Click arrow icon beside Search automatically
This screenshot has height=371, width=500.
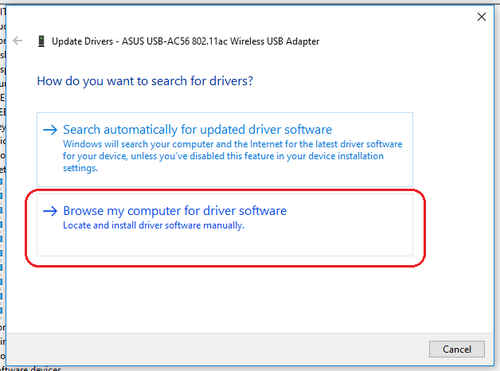50,130
